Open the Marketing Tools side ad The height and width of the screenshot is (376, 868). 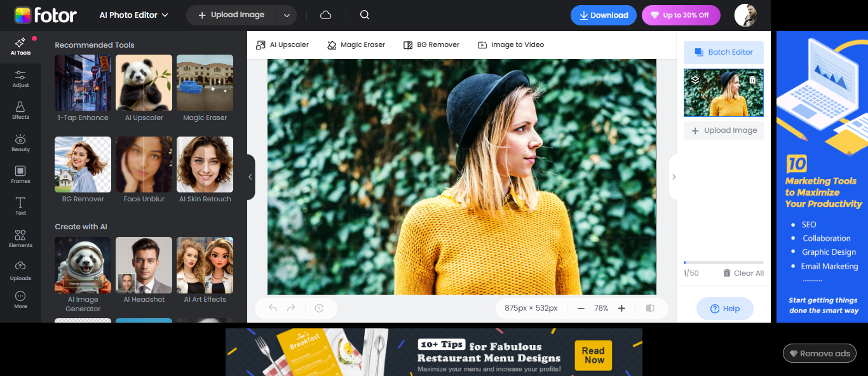coord(822,177)
